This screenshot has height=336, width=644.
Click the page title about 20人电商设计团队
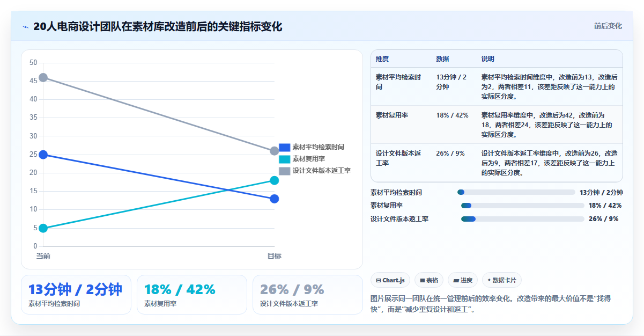[158, 27]
